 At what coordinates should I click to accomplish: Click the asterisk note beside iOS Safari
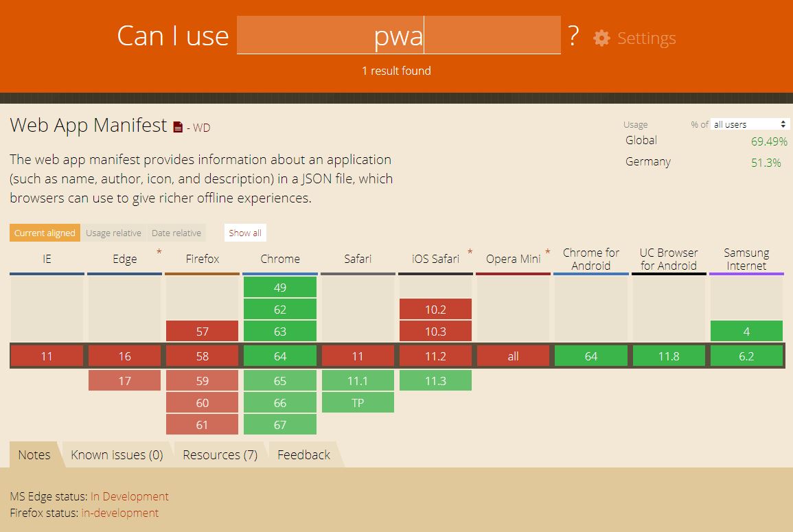[x=470, y=253]
